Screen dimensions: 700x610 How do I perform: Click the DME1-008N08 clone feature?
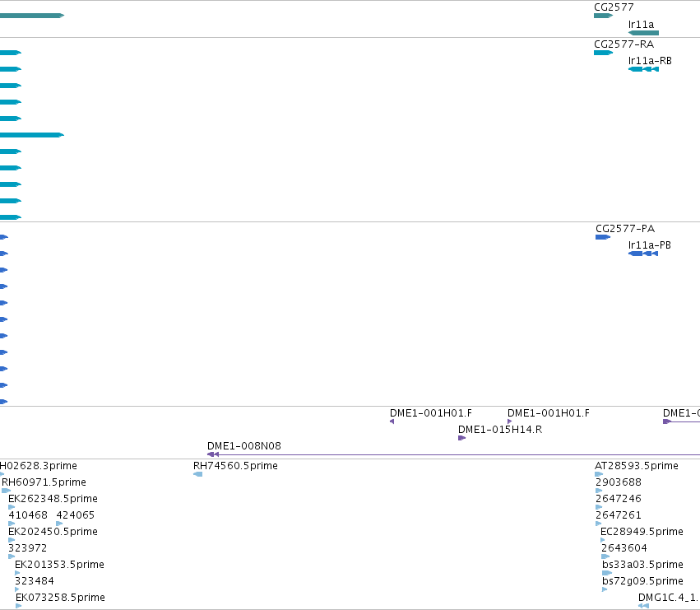[453, 454]
